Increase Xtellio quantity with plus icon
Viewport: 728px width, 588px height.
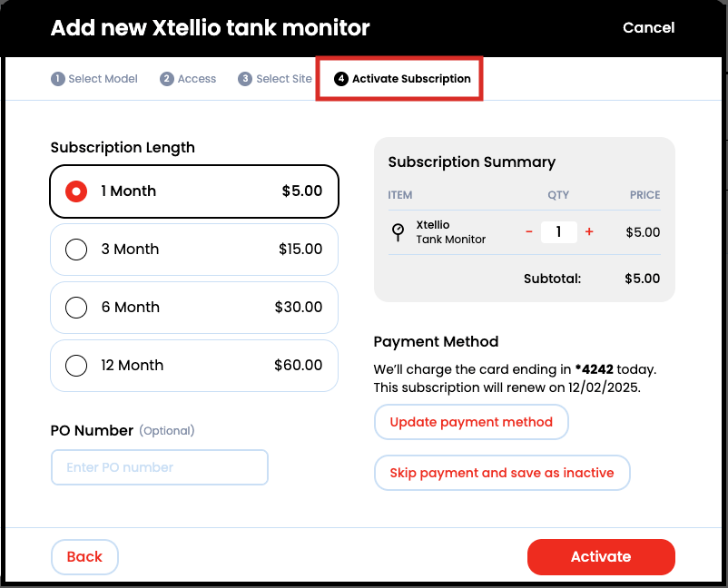589,232
